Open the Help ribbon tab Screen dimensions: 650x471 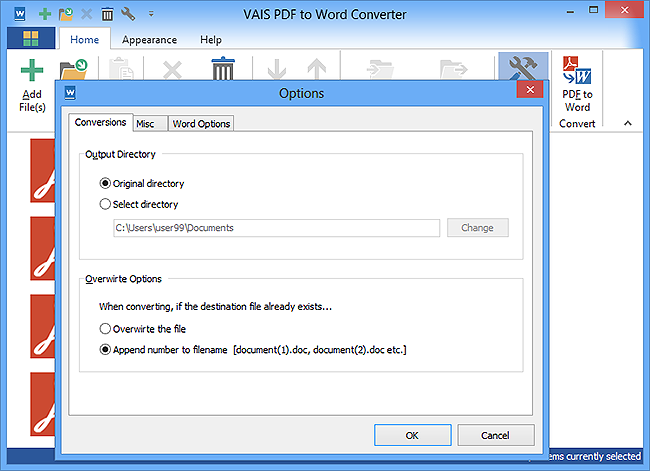coord(211,40)
